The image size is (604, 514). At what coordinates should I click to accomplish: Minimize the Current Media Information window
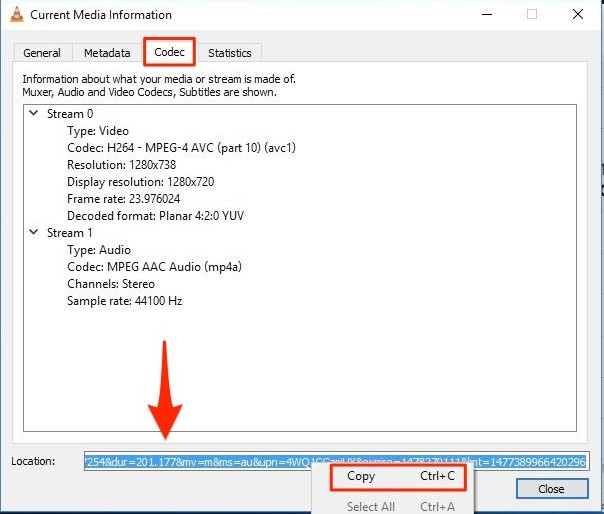[487, 14]
